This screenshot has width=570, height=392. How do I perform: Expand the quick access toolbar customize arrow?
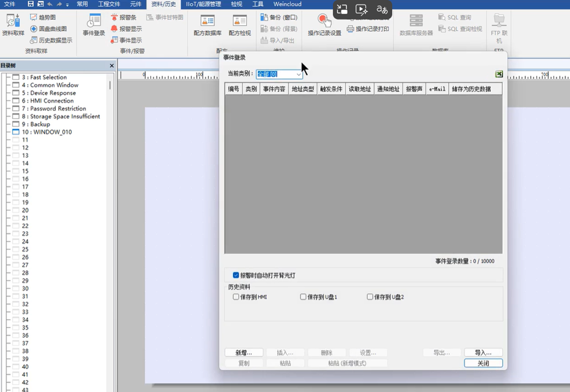(x=67, y=4)
